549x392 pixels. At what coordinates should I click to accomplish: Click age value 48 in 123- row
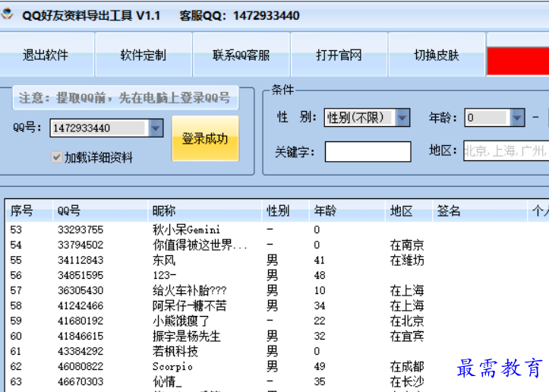320,275
